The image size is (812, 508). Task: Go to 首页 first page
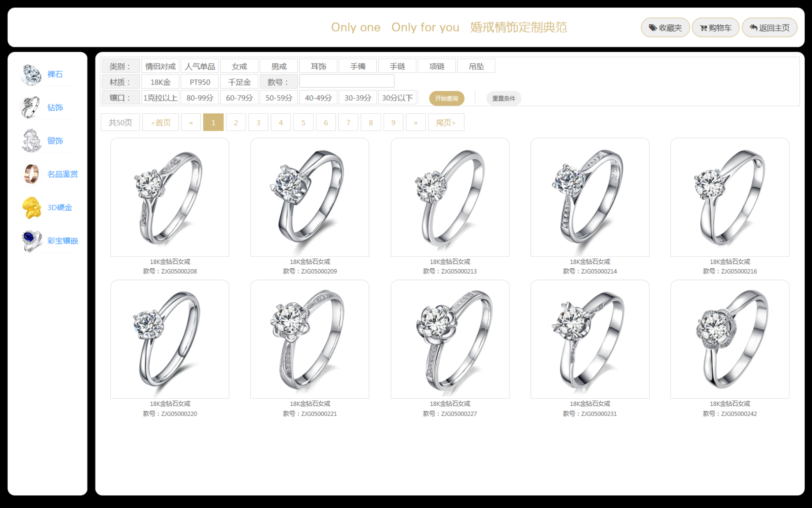[161, 123]
